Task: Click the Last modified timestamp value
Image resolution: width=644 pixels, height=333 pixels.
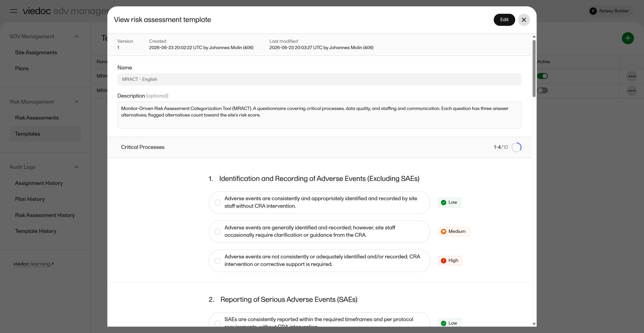Action: 321,48
